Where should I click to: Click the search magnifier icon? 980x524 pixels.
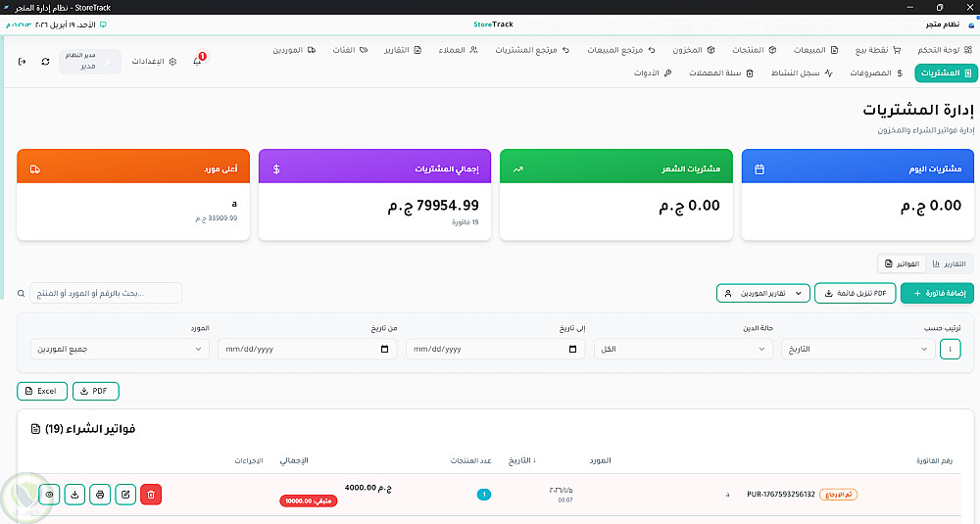(22, 294)
